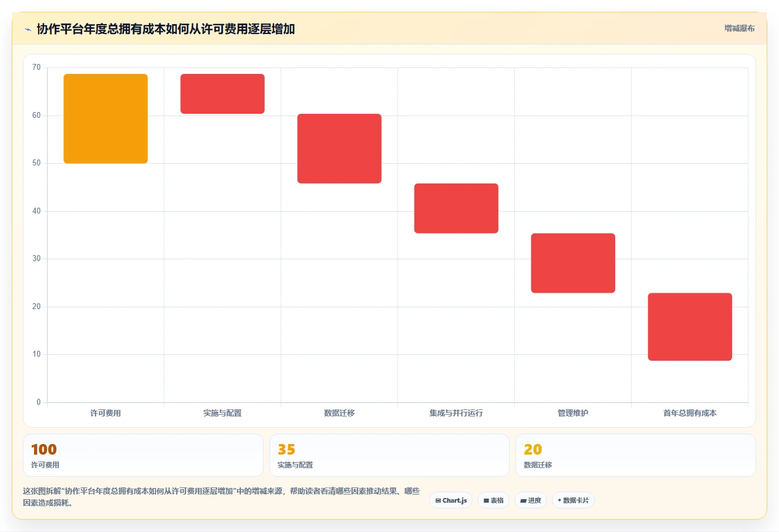779x532 pixels.
Task: Click the 数据迁移 x-axis label
Action: pos(339,413)
